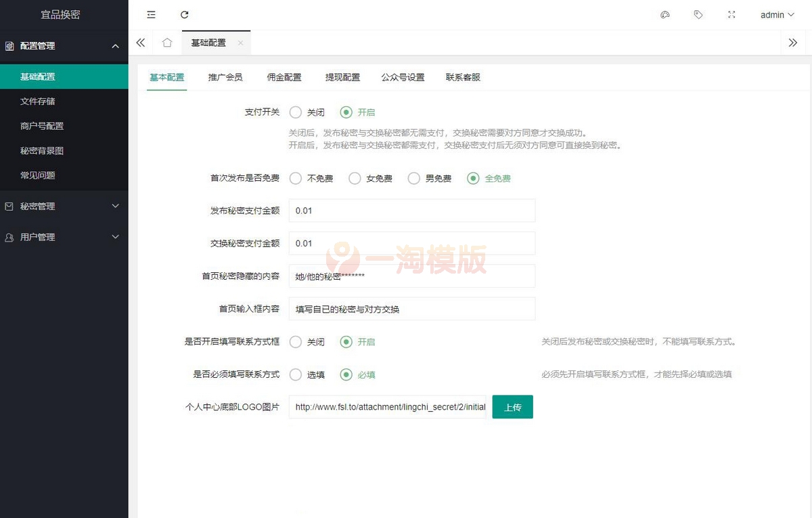
Task: Navigate tabs left with the double-arrow icon
Action: [x=140, y=42]
